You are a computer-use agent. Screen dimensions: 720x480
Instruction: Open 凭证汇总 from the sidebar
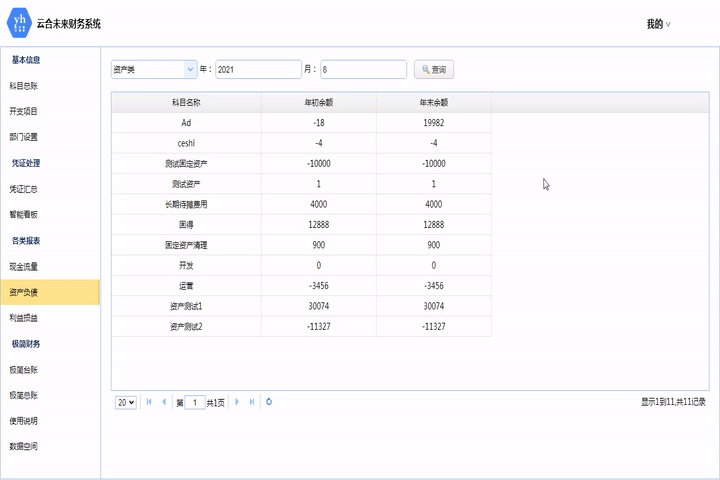coord(24,188)
